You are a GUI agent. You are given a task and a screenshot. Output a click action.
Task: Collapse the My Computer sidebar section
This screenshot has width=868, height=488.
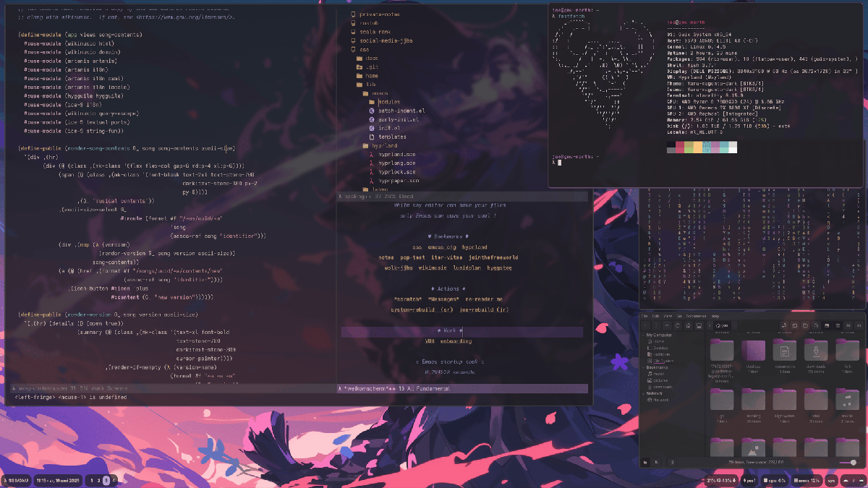(643, 335)
